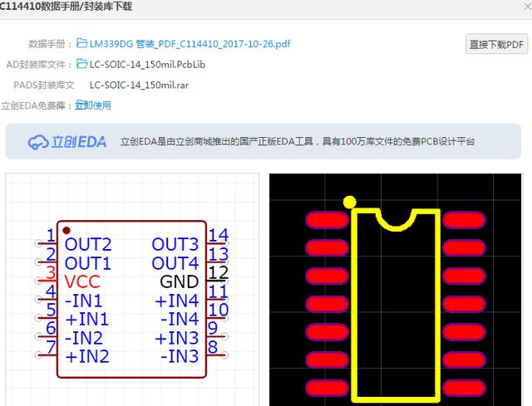Click the GND pin label in the symbol
This screenshot has height=406, width=532.
point(180,281)
